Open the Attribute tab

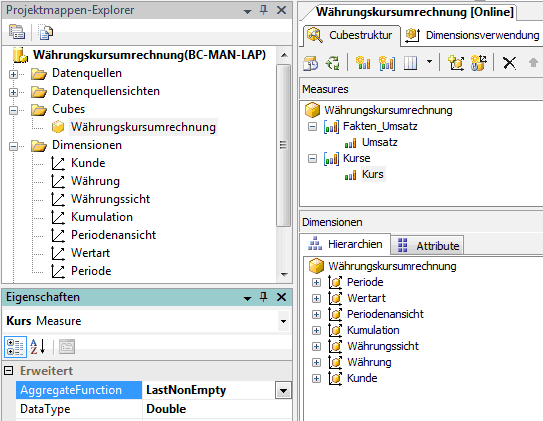click(428, 246)
